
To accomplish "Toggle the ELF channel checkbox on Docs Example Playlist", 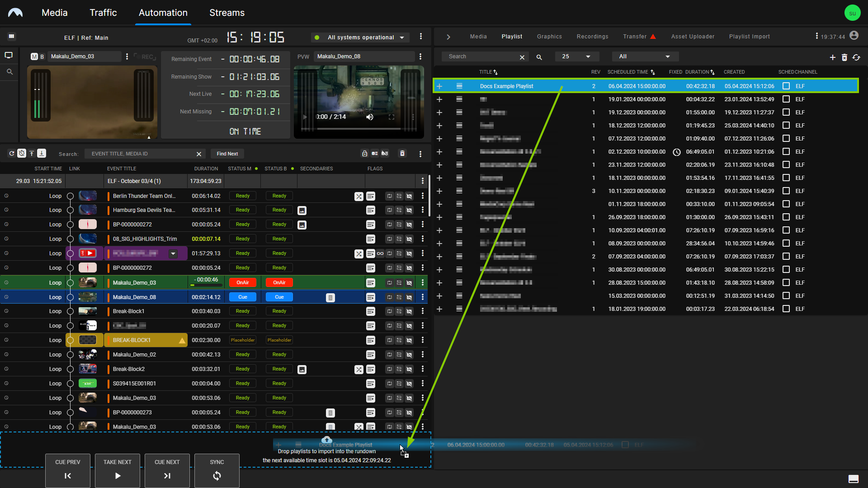I will pos(786,85).
